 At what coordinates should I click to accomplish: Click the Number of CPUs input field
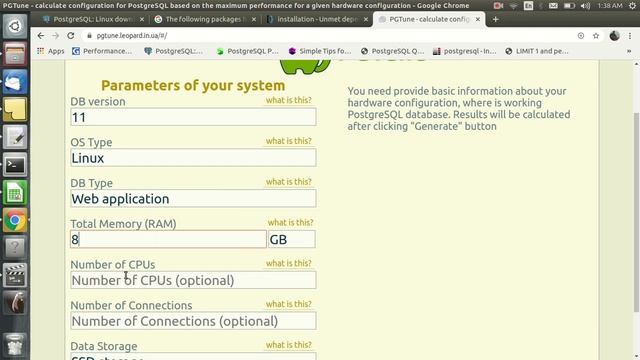tap(193, 280)
